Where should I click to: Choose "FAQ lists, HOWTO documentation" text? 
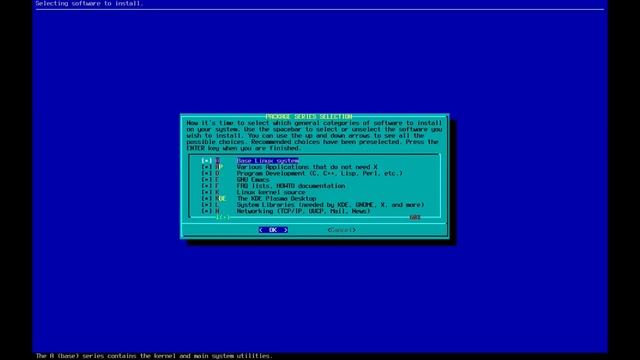click(x=291, y=186)
